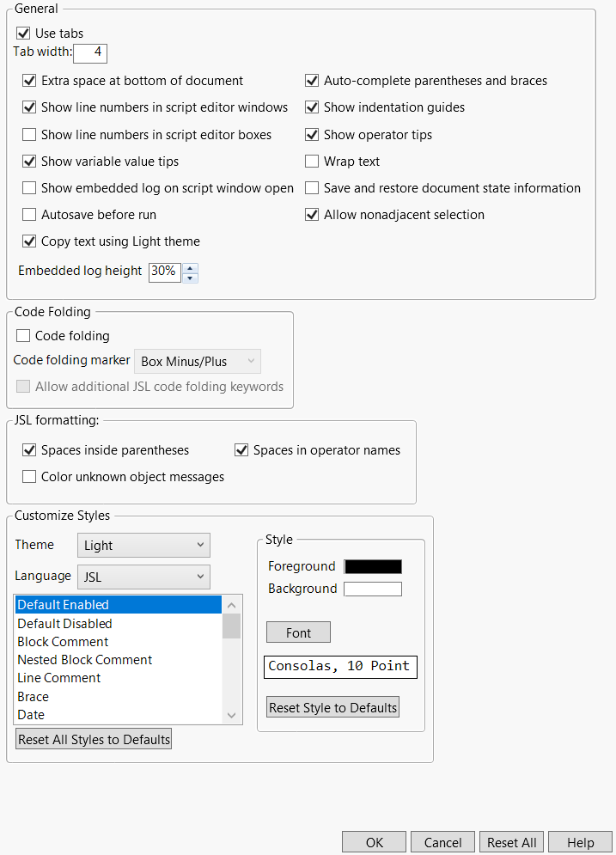
Task: Increase Embedded log height using up arrow
Action: click(x=189, y=267)
